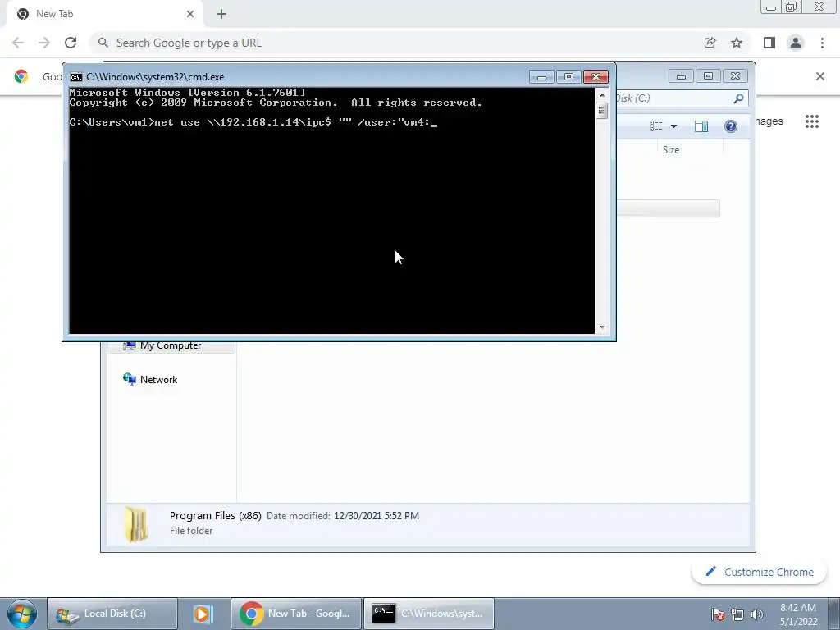Click the volume speaker tray icon

757,614
